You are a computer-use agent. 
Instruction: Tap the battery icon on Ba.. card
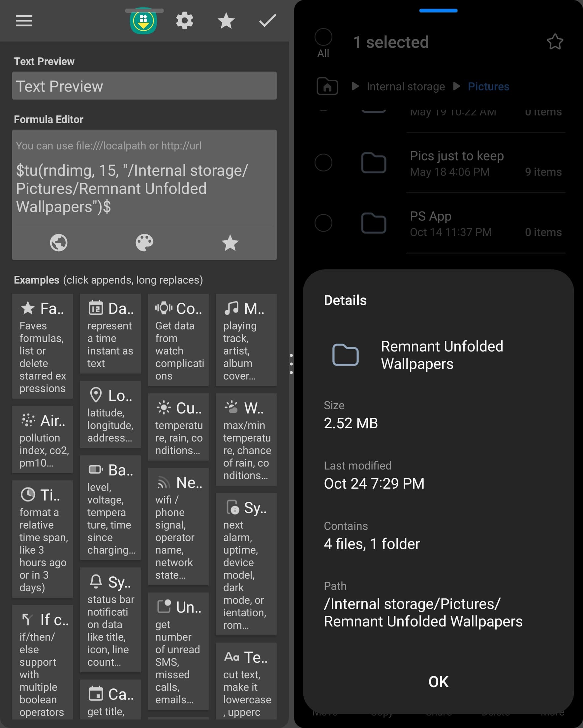point(96,470)
